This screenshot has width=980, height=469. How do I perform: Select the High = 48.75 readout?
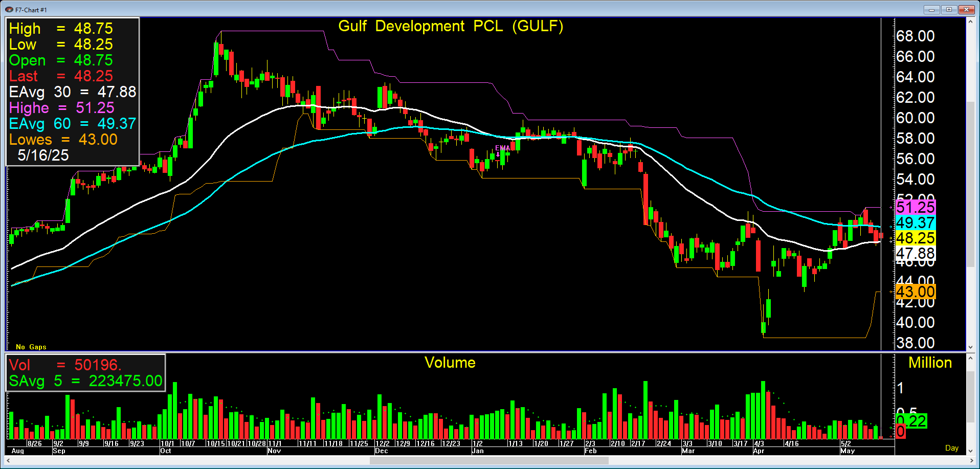pos(61,28)
